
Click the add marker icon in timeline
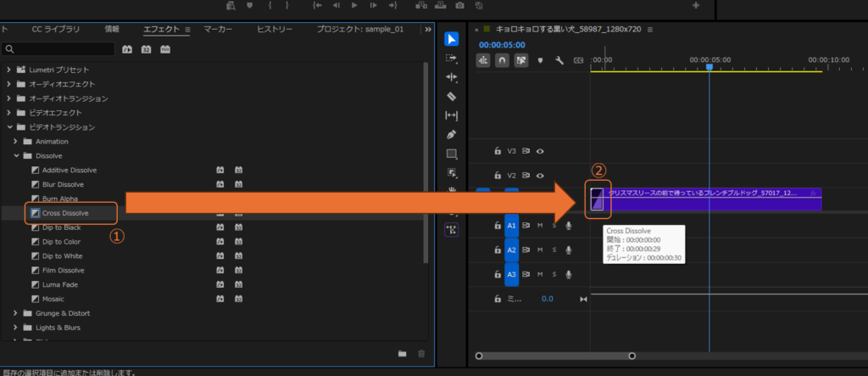542,61
